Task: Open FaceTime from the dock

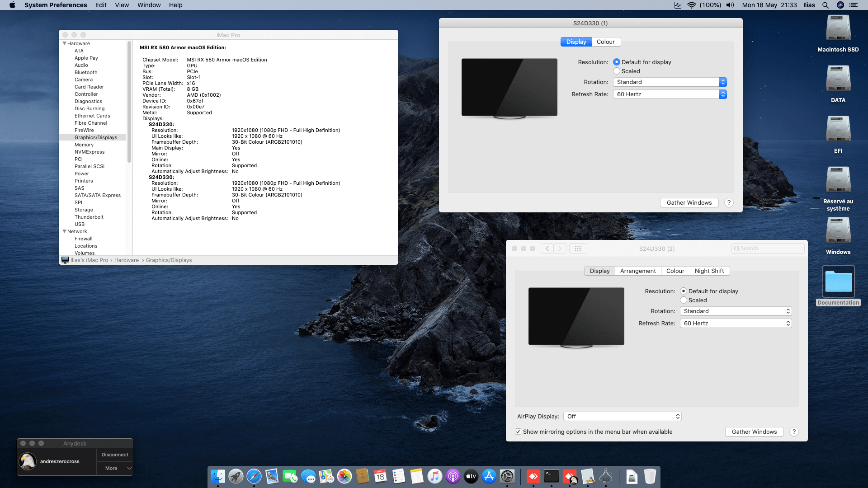Action: pyautogui.click(x=290, y=476)
